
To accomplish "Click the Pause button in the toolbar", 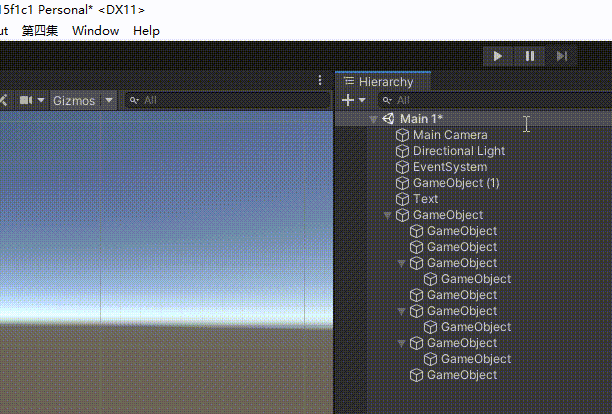I will point(530,56).
